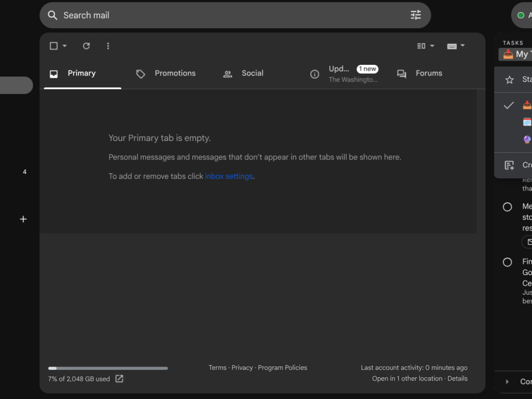
Task: Tick the select-all emails checkbox
Action: pos(54,46)
